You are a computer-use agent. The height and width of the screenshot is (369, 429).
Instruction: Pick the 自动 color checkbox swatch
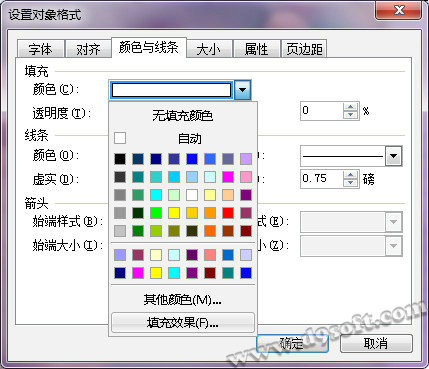pos(120,138)
